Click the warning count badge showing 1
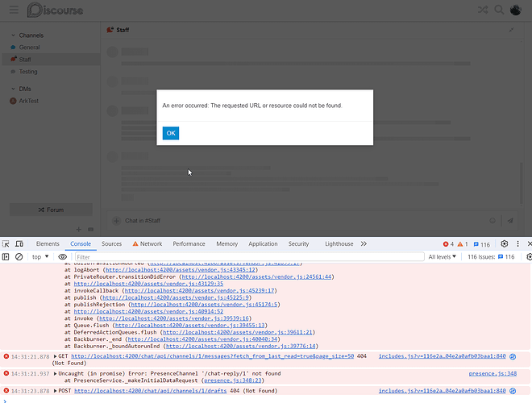 tap(463, 244)
